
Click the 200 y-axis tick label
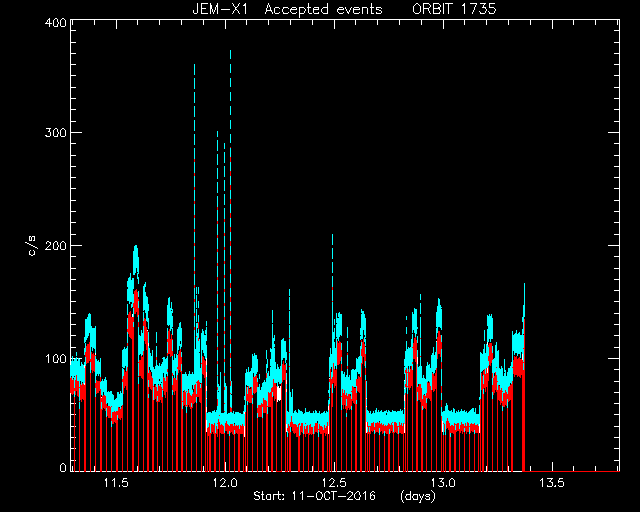[x=55, y=245]
